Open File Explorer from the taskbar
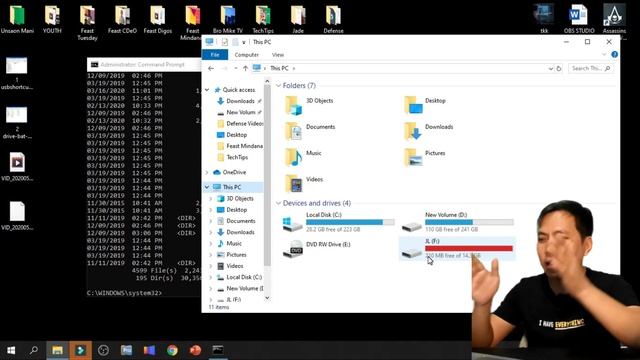The width and height of the screenshot is (640, 360). [57, 350]
